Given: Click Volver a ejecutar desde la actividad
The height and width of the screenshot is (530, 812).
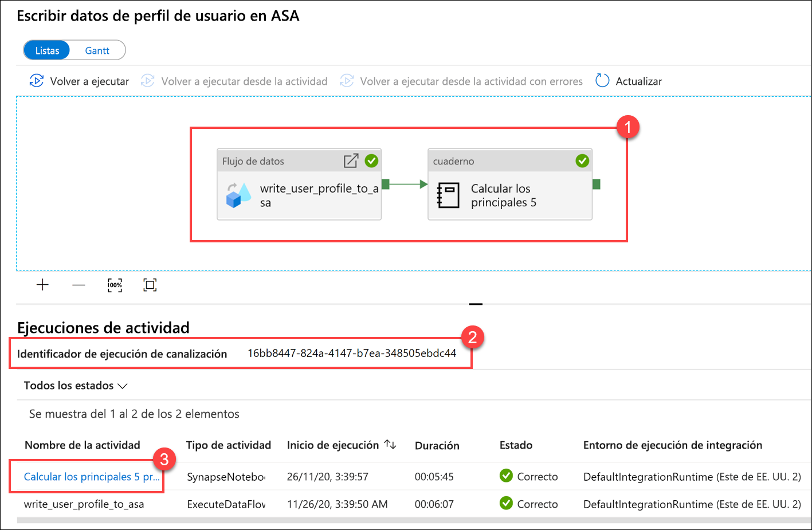Looking at the screenshot, I should (x=234, y=81).
